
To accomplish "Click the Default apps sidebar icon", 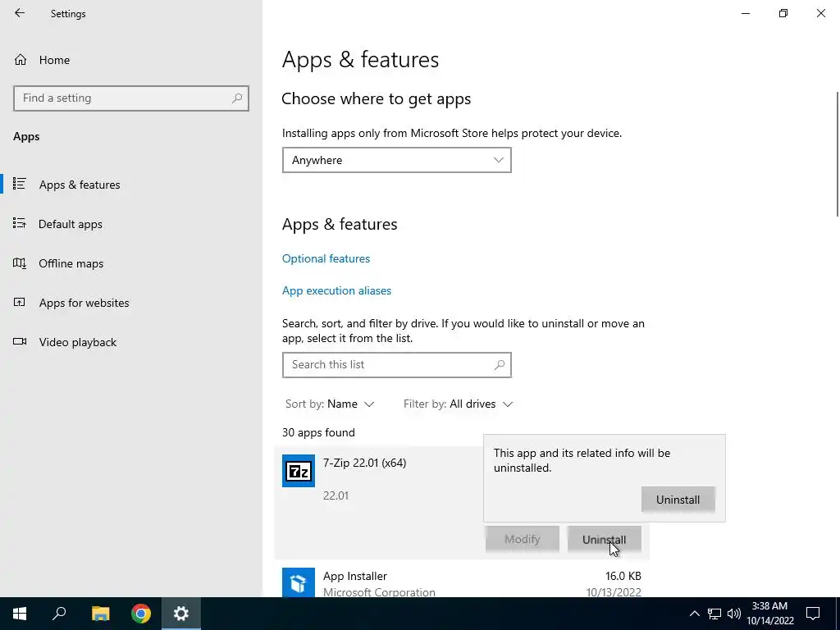I will coord(20,223).
